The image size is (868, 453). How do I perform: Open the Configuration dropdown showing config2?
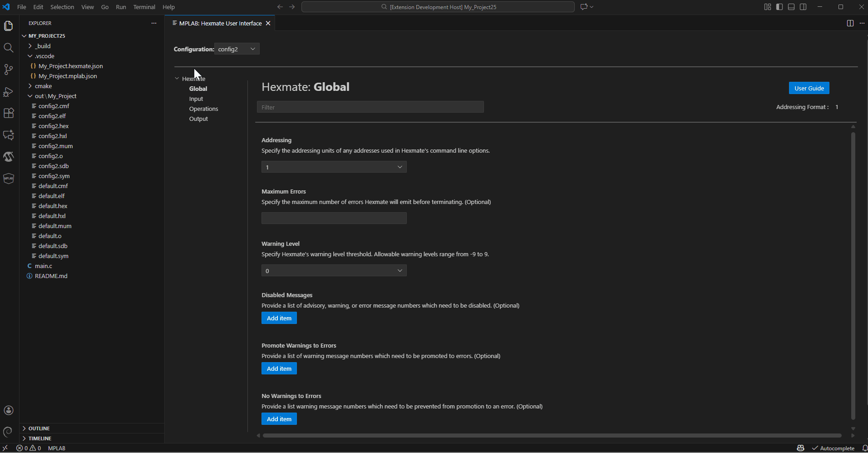237,49
